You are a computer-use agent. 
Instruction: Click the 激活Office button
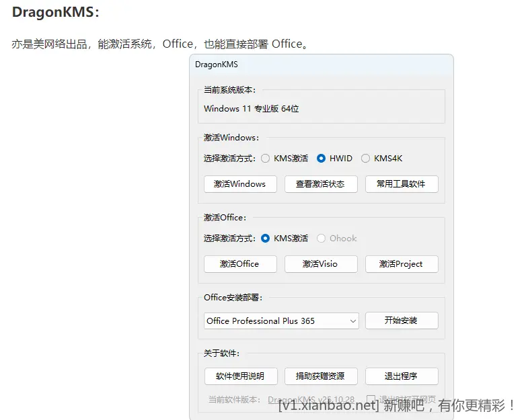240,264
